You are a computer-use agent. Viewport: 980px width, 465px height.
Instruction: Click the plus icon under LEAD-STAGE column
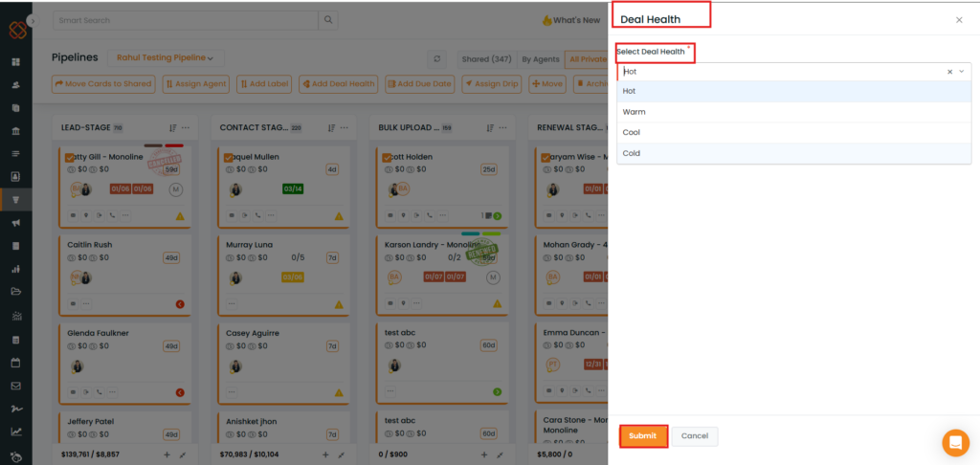tap(167, 454)
